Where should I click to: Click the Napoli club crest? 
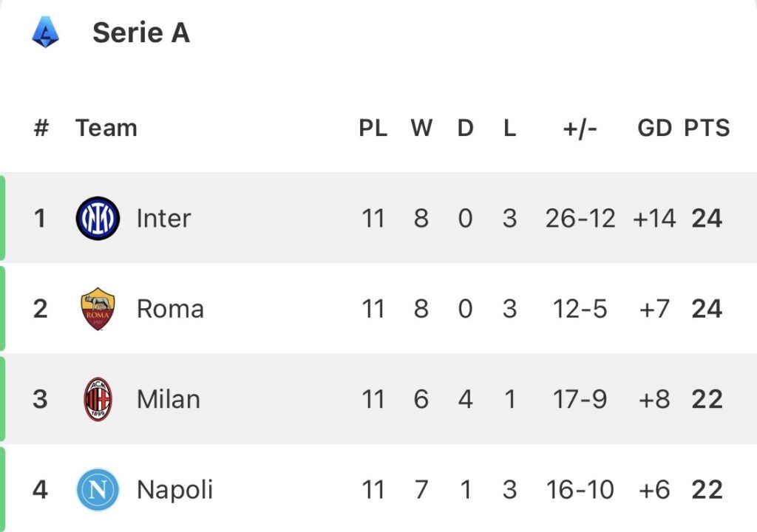point(98,489)
